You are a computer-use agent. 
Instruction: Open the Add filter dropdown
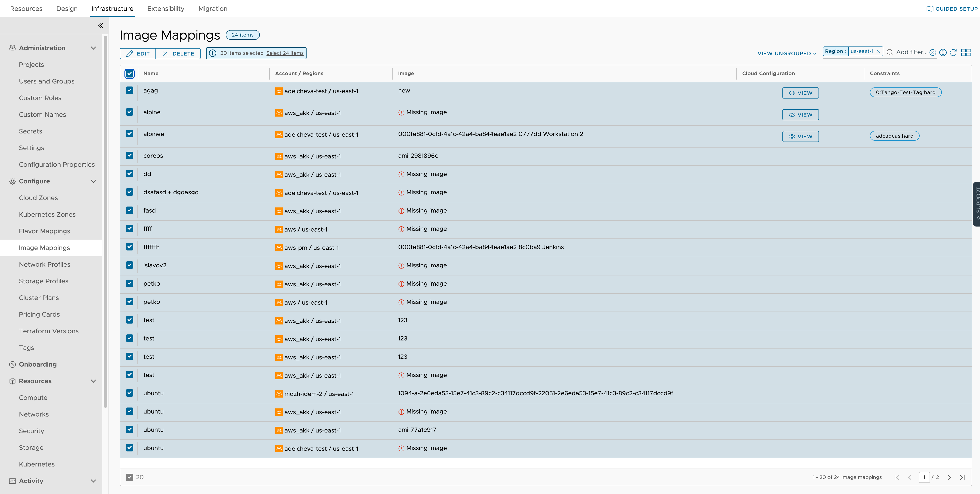913,52
